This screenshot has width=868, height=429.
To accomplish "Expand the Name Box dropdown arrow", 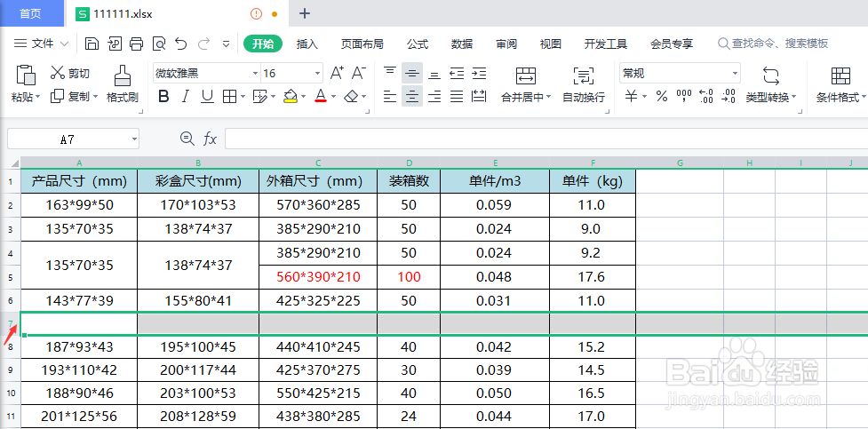I will coord(134,139).
